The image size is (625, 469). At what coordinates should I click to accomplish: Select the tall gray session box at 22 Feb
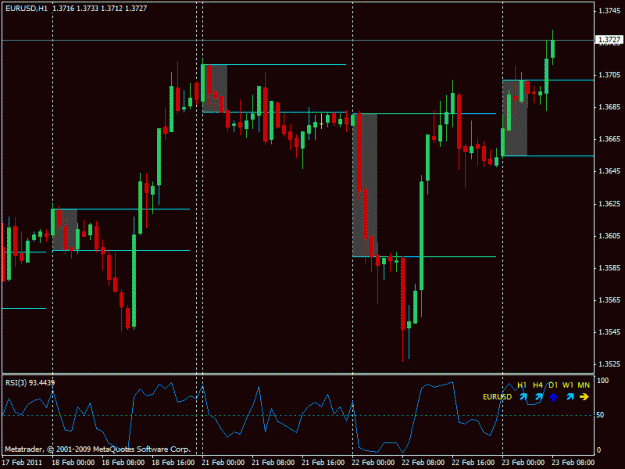[365, 185]
